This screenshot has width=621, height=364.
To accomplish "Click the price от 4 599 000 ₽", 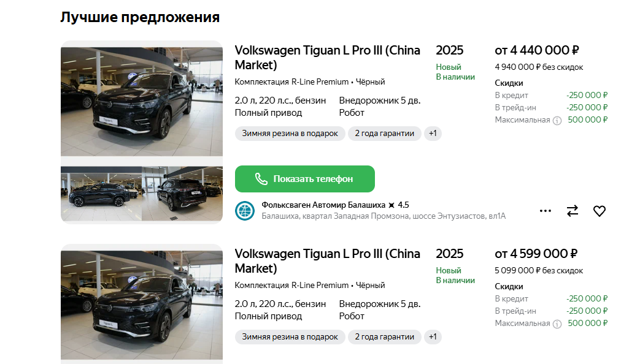I will 536,254.
